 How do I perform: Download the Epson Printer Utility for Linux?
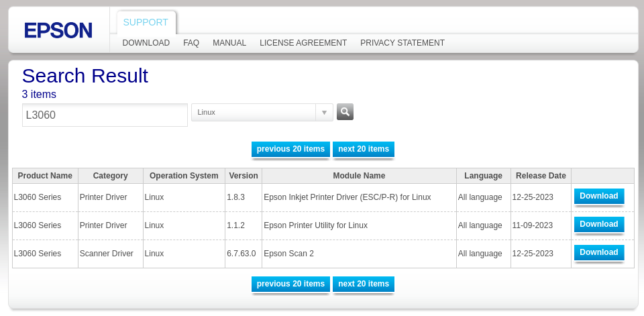(x=599, y=224)
